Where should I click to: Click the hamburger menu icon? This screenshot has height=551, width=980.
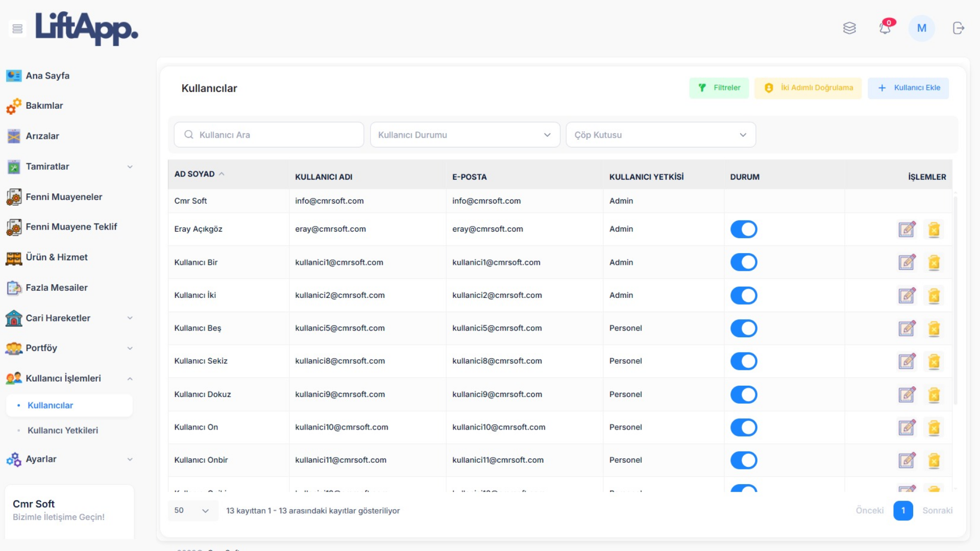point(17,29)
